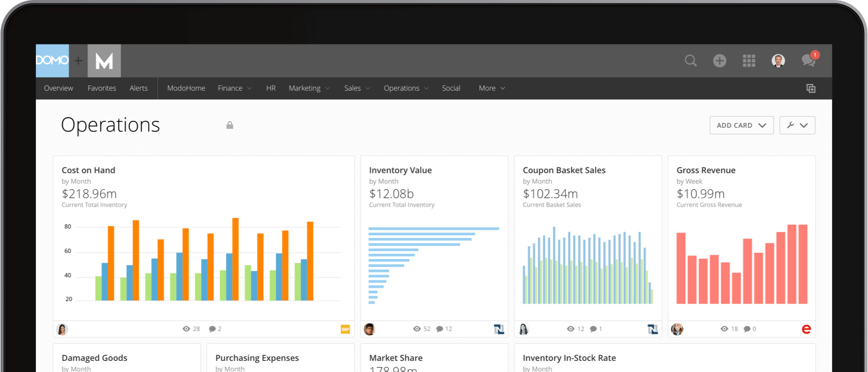
Task: Click the SAP source icon on Cost on Hand
Action: point(345,329)
